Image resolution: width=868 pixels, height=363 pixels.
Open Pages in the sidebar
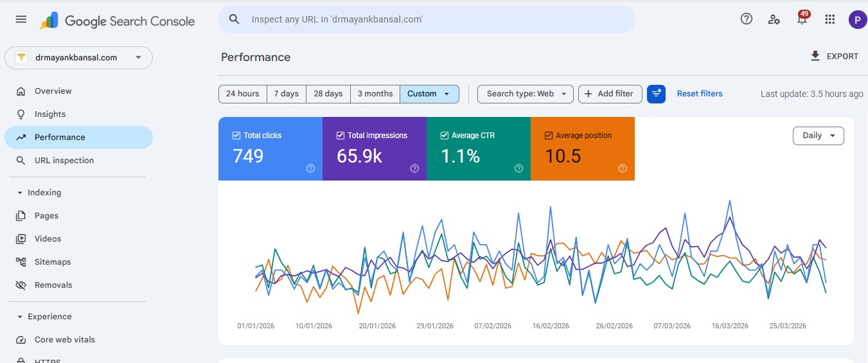click(x=78, y=216)
